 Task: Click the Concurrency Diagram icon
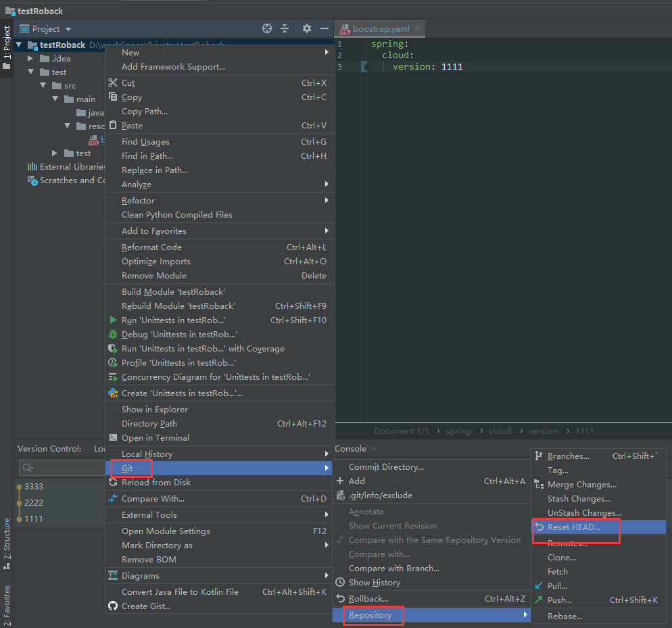[x=113, y=377]
